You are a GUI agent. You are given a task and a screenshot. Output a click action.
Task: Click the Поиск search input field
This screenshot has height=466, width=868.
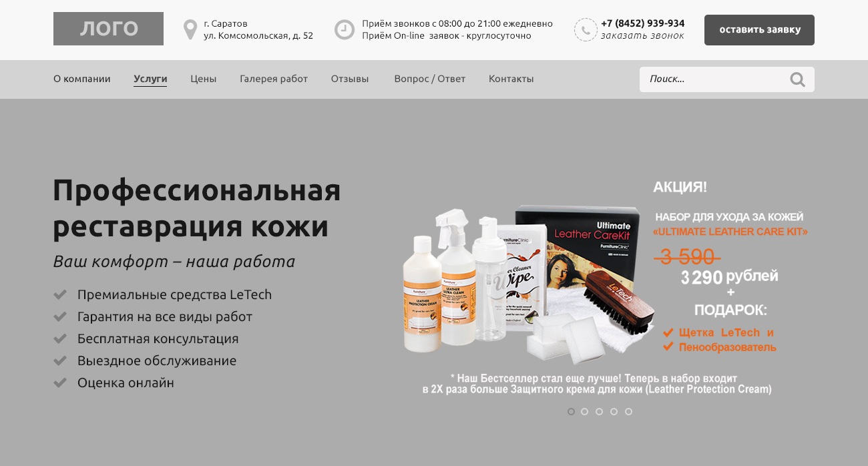click(714, 79)
